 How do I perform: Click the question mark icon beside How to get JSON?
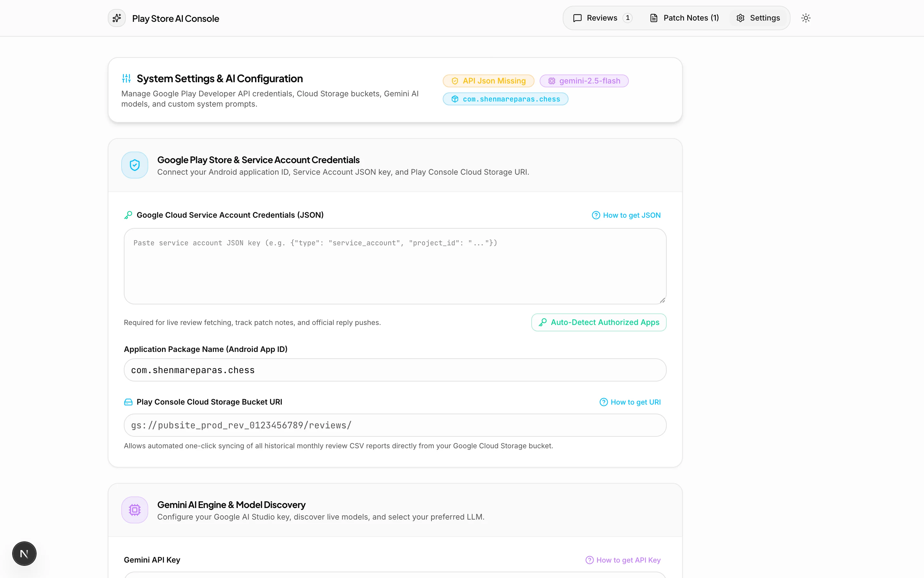[x=596, y=215]
